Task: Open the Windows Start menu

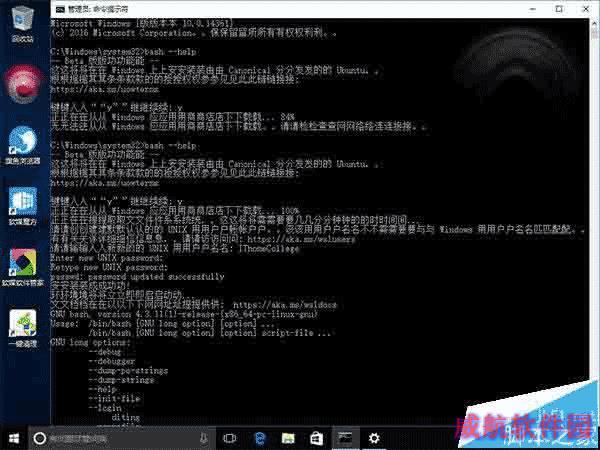Action: tap(14, 438)
